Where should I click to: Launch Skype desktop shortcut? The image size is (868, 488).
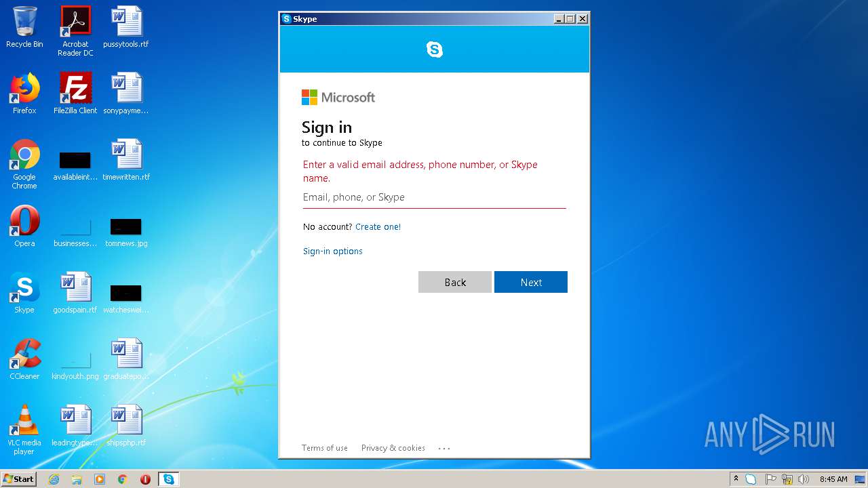click(24, 293)
